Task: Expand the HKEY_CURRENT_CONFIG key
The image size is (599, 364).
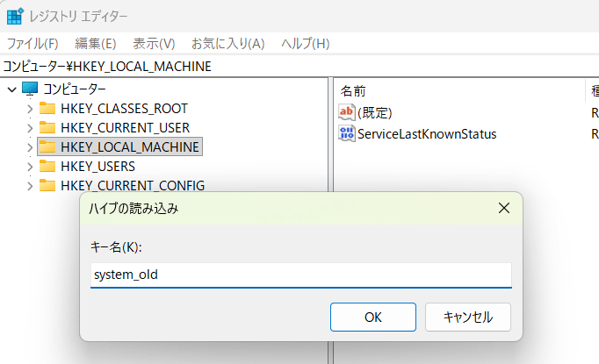Action: click(x=30, y=186)
